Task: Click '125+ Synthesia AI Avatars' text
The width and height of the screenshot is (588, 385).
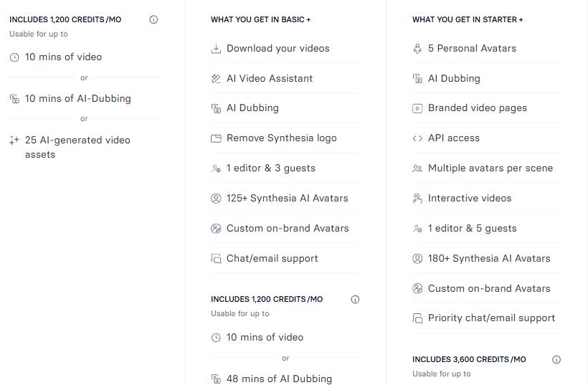Action: coord(288,198)
